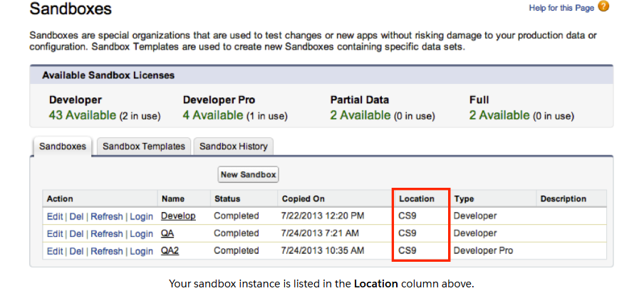Click the Action column header
Viewport: 644px width, 308px height.
60,198
